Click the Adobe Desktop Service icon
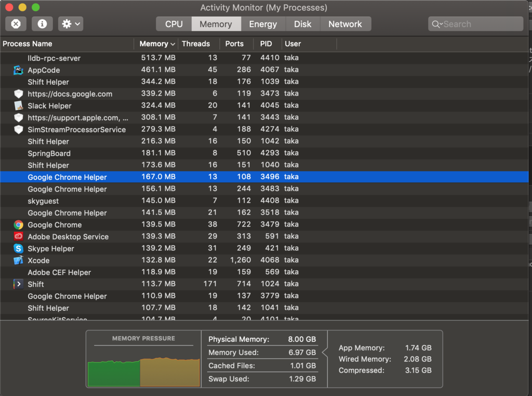 18,236
